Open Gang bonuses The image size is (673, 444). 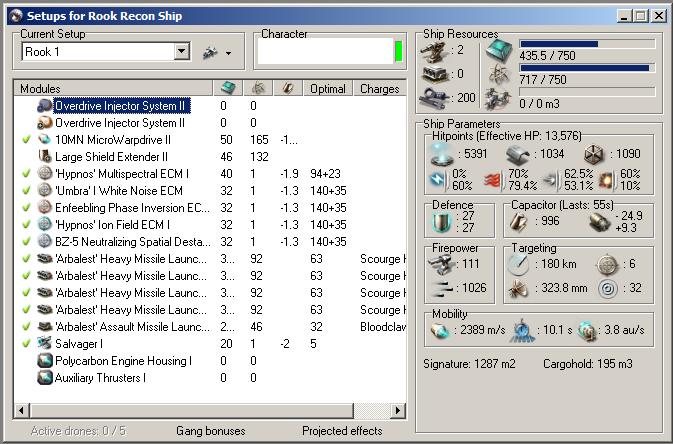(209, 431)
